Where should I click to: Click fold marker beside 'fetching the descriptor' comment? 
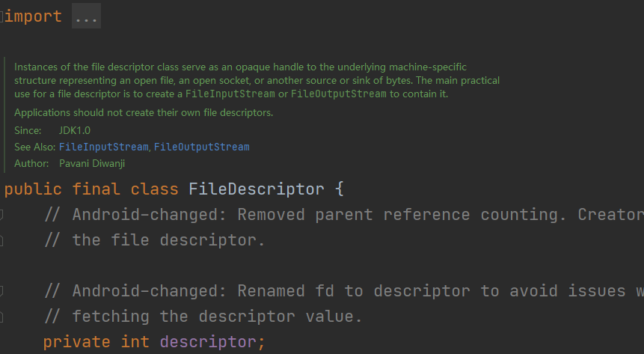[x=2, y=317]
